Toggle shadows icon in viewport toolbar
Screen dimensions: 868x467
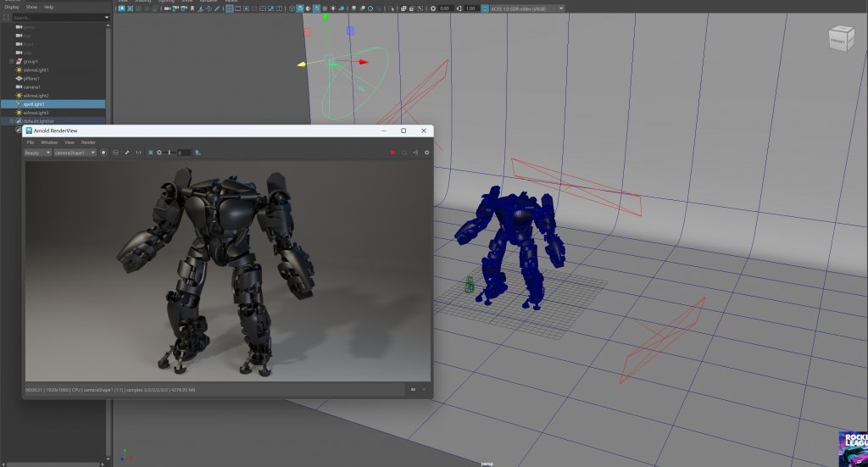tap(342, 8)
